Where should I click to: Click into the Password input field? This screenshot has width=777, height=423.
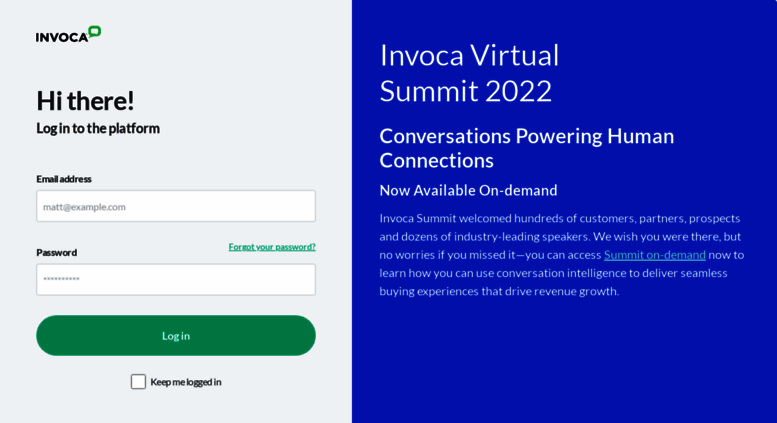coord(176,279)
